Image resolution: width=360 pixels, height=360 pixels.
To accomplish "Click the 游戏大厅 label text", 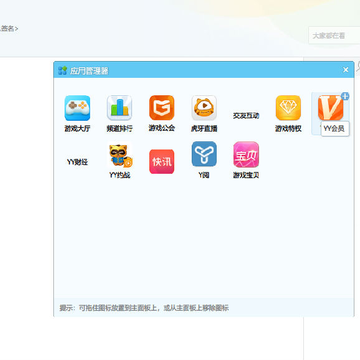I will click(77, 129).
